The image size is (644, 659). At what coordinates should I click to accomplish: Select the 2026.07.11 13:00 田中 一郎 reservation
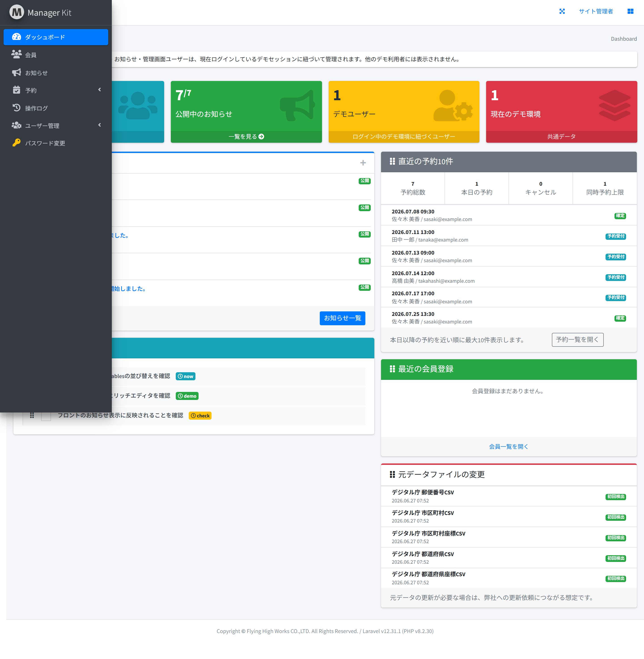click(x=509, y=236)
